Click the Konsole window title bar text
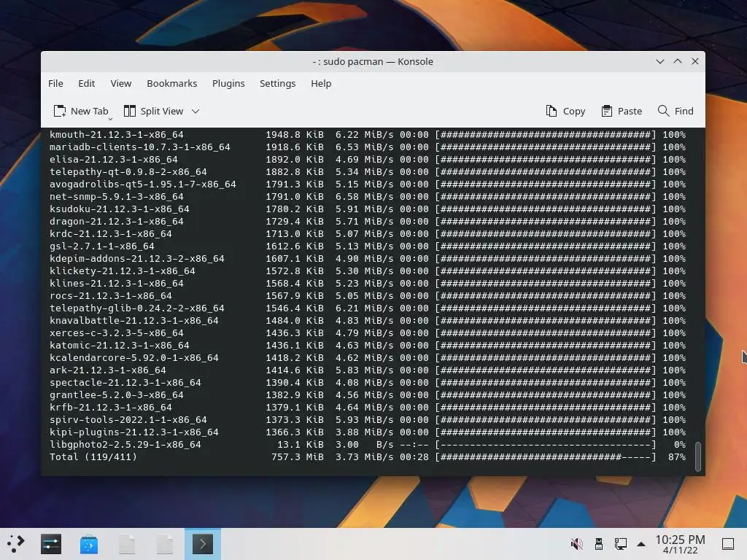The image size is (747, 560). pos(373,61)
